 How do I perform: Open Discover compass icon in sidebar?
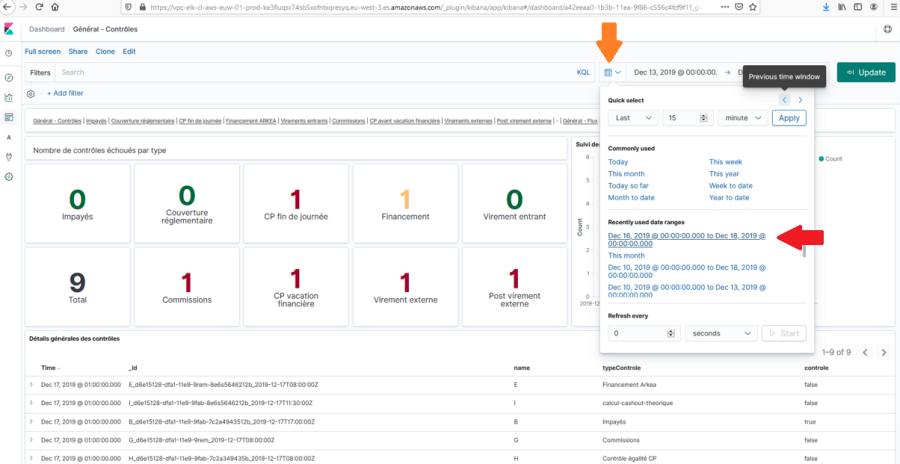9,77
